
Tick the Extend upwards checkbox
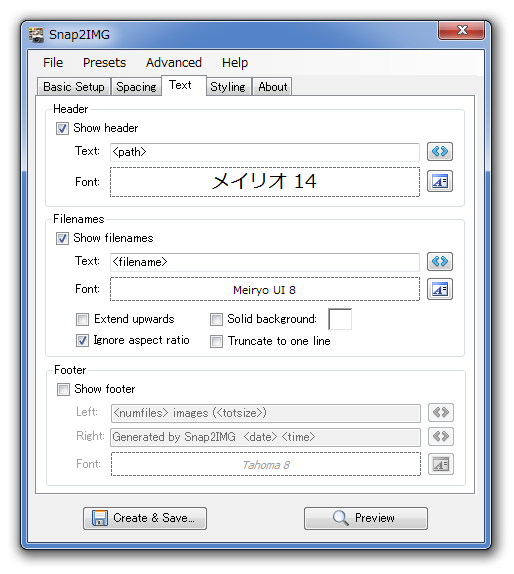pos(82,319)
